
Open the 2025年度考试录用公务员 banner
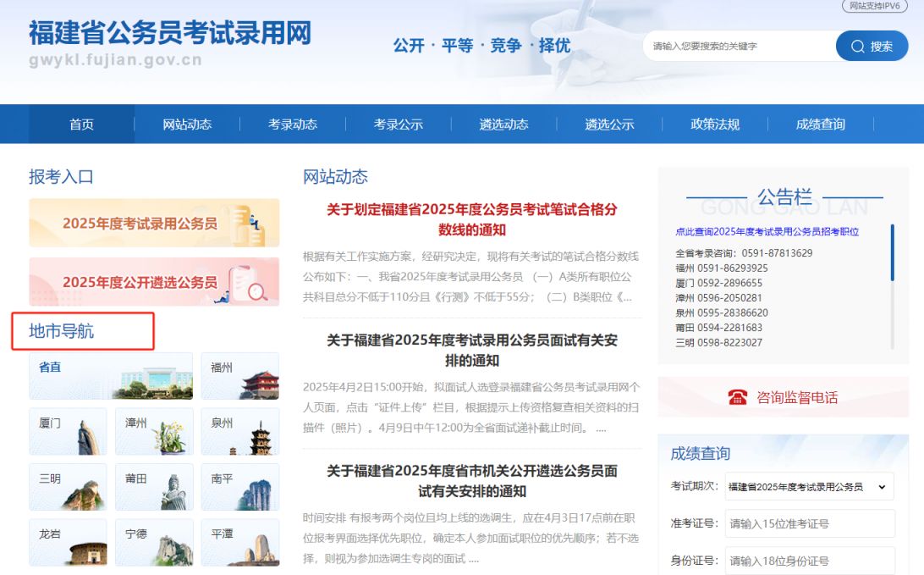click(x=154, y=224)
